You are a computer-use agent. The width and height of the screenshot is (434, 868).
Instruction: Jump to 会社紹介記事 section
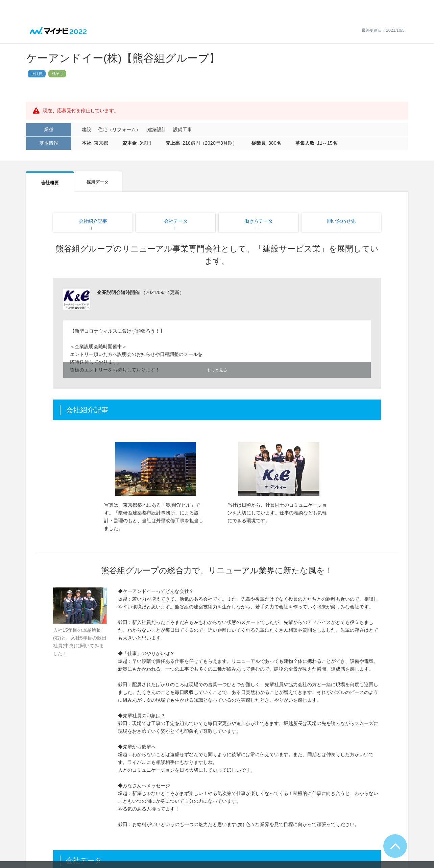pyautogui.click(x=93, y=222)
